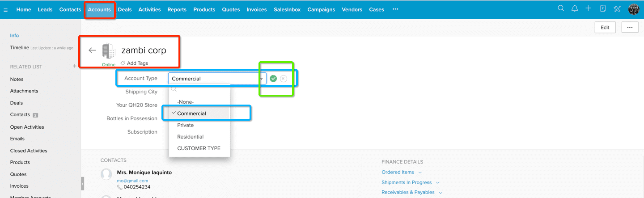Open Activities tab

(x=149, y=9)
